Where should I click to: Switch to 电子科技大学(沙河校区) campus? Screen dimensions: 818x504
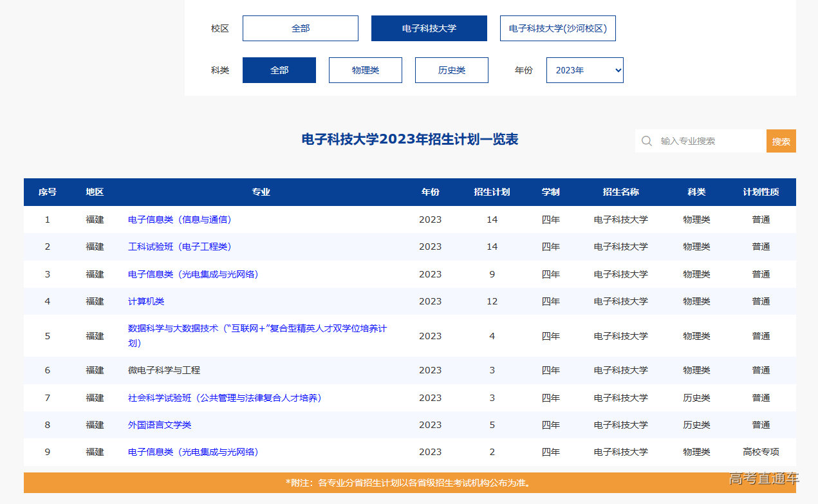(557, 28)
